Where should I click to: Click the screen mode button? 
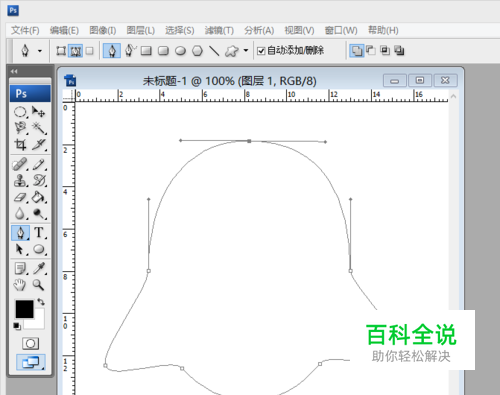tap(31, 362)
